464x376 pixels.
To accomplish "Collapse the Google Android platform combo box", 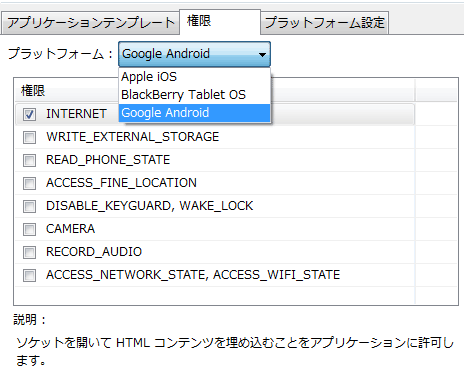I will click(x=194, y=54).
